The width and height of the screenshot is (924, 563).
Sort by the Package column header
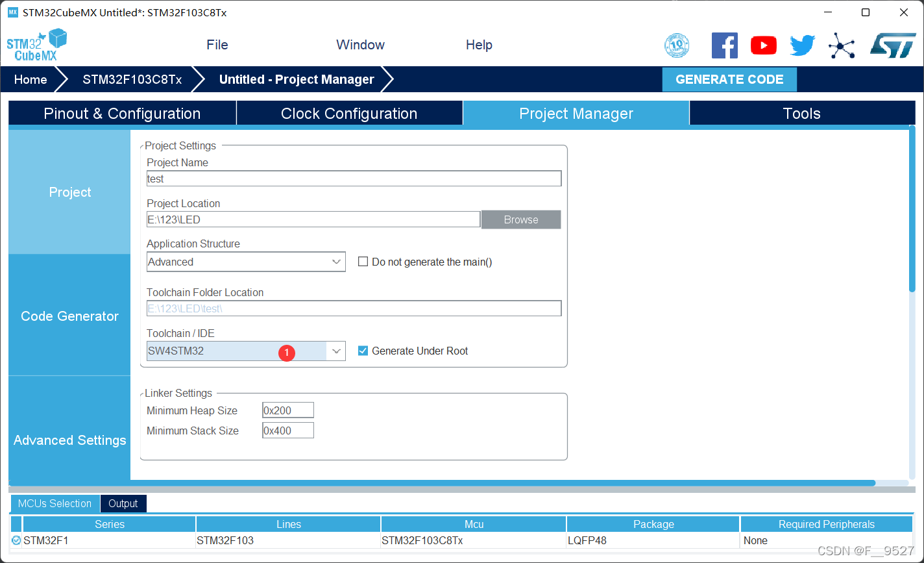click(x=653, y=524)
